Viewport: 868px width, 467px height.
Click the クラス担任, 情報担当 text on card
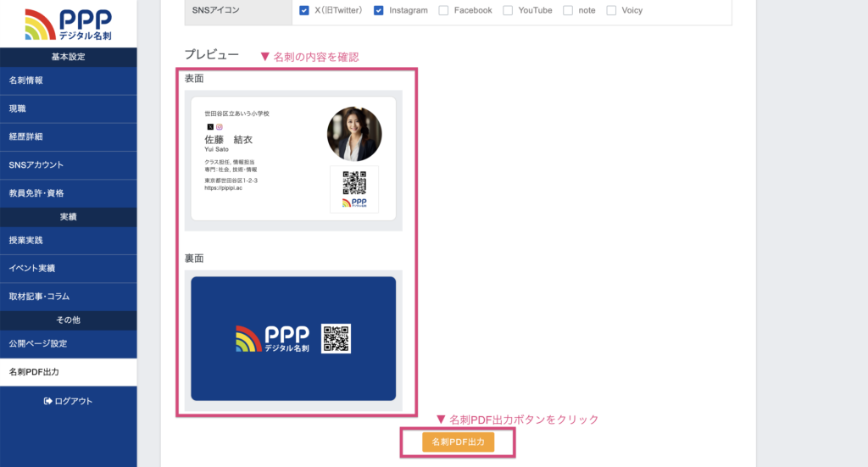(x=229, y=163)
